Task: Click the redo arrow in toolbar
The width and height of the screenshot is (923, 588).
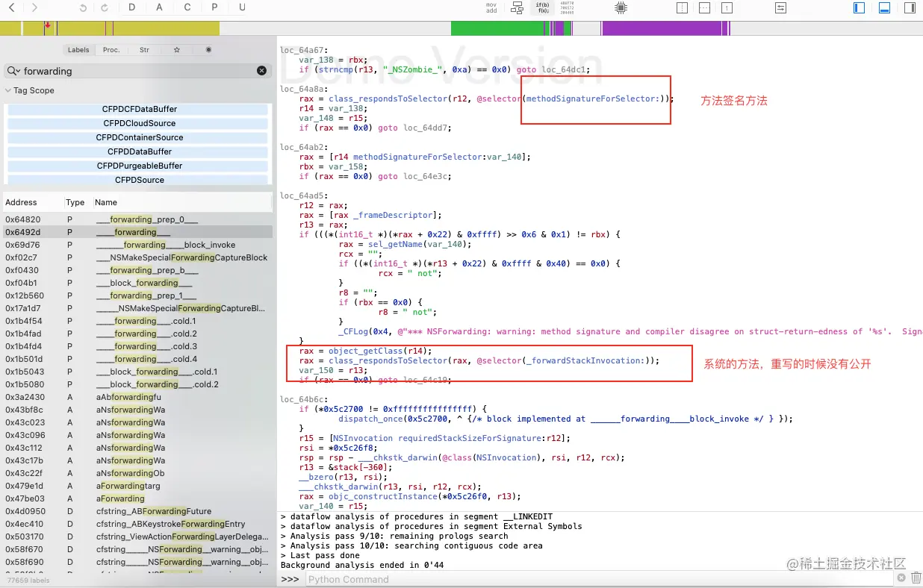Action: [105, 7]
